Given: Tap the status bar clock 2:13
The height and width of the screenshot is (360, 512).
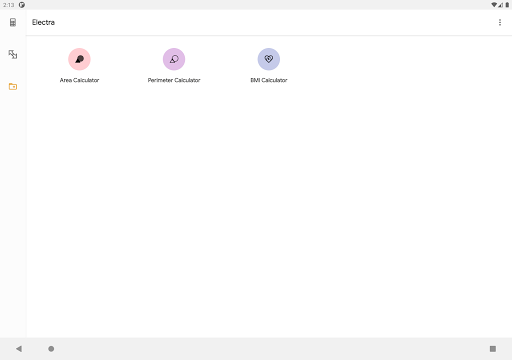Looking at the screenshot, I should (x=9, y=5).
